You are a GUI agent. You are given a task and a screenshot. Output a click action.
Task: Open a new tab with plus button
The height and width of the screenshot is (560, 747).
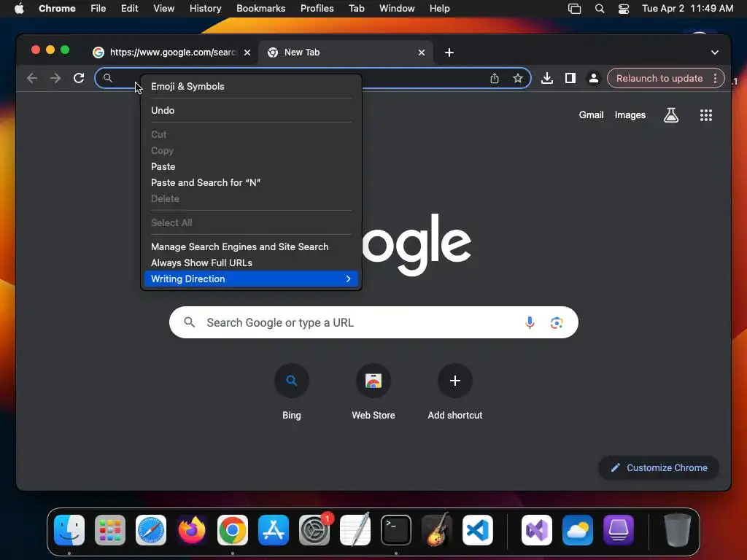click(x=449, y=52)
